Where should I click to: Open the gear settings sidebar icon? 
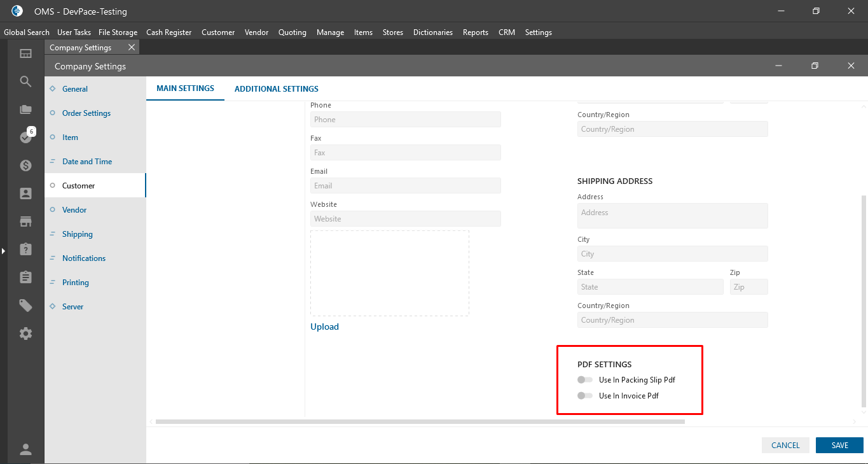point(25,334)
